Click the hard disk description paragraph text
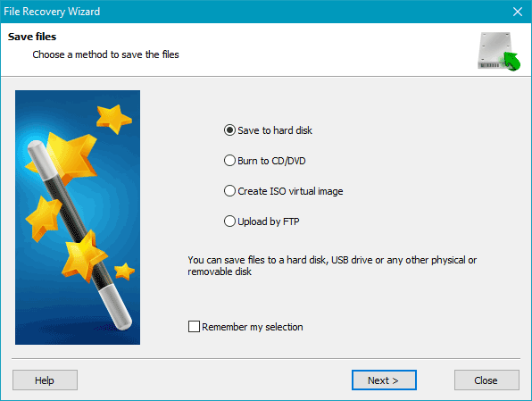532x401 pixels. pos(332,266)
